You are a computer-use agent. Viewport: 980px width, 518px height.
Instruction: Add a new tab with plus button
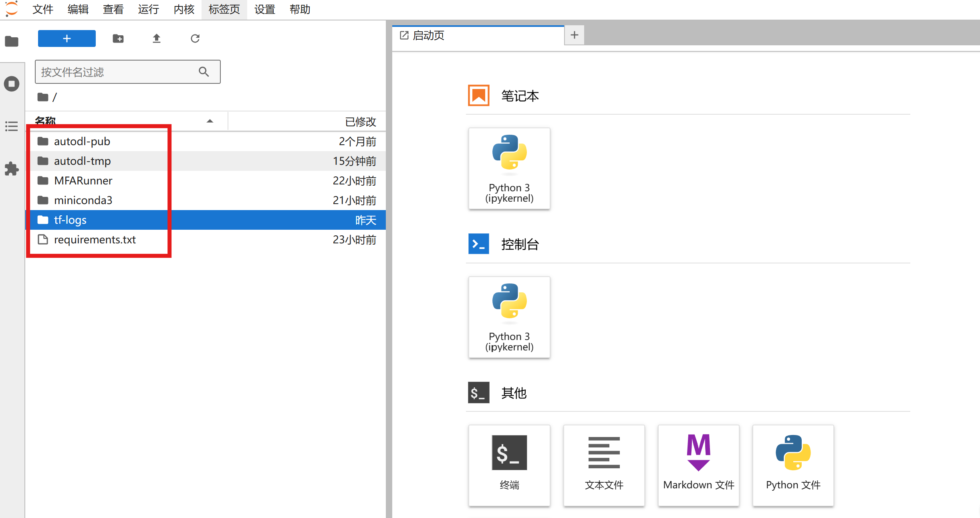pos(574,35)
